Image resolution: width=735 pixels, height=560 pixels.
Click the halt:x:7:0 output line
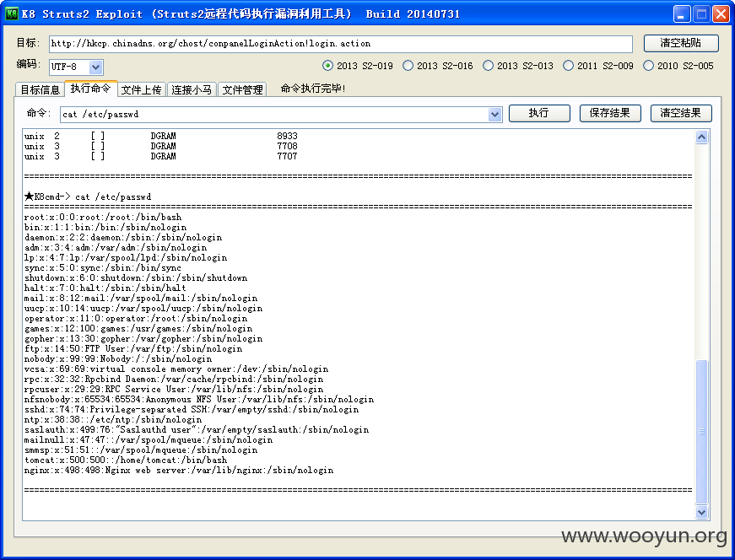click(105, 288)
